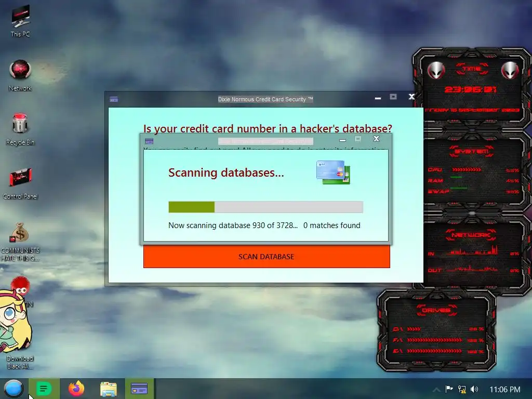The width and height of the screenshot is (532, 399).
Task: Click the NETWORK widget header
Action: click(x=471, y=235)
